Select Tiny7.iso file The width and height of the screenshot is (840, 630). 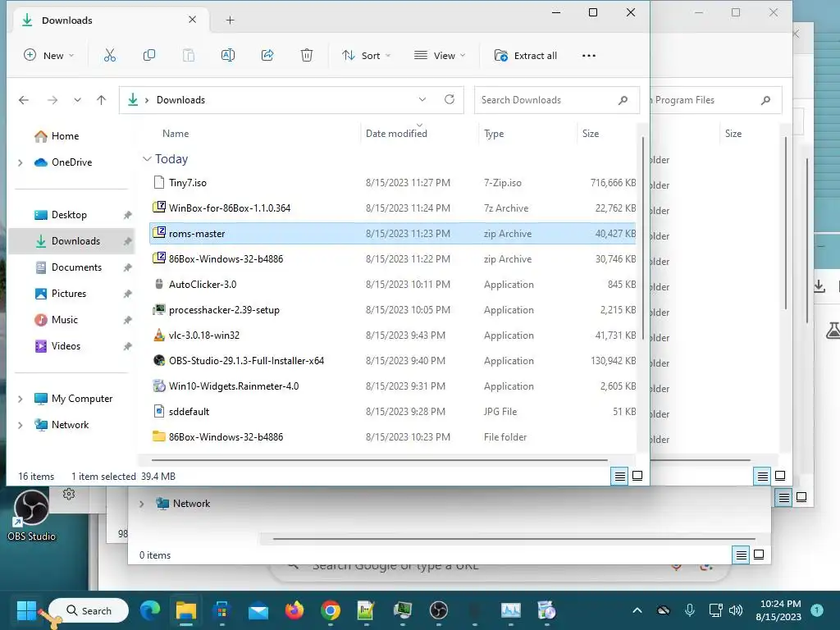[393, 183]
